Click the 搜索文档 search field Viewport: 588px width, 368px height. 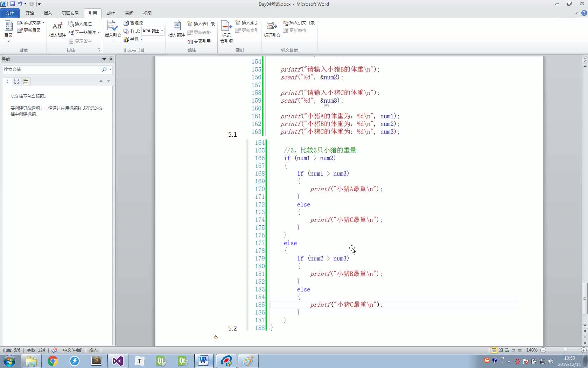point(52,69)
